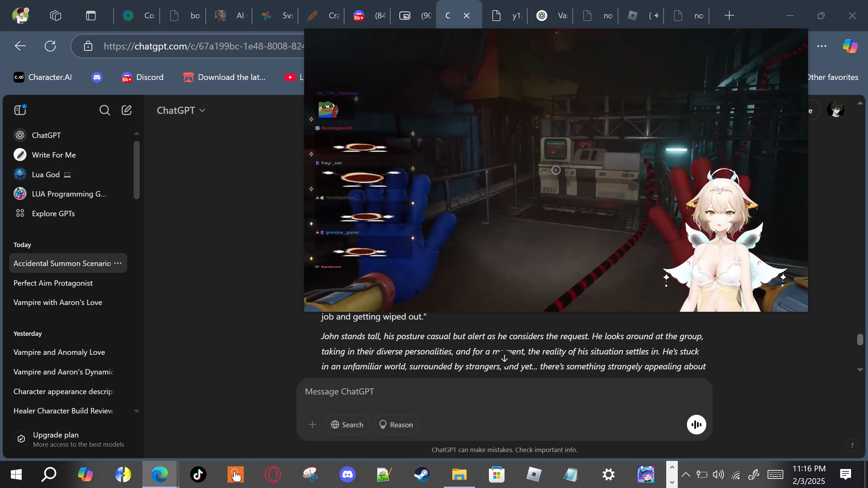
Task: Go back with the browser back arrow
Action: coord(20,46)
